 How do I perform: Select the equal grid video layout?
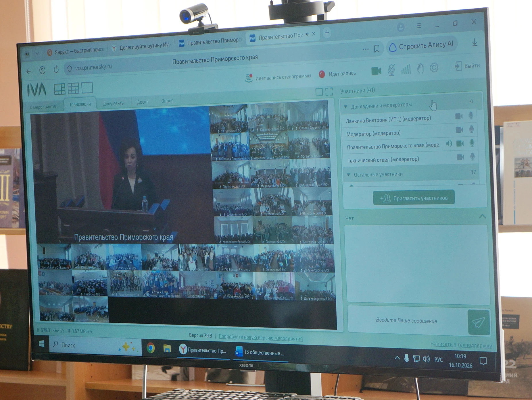click(73, 88)
